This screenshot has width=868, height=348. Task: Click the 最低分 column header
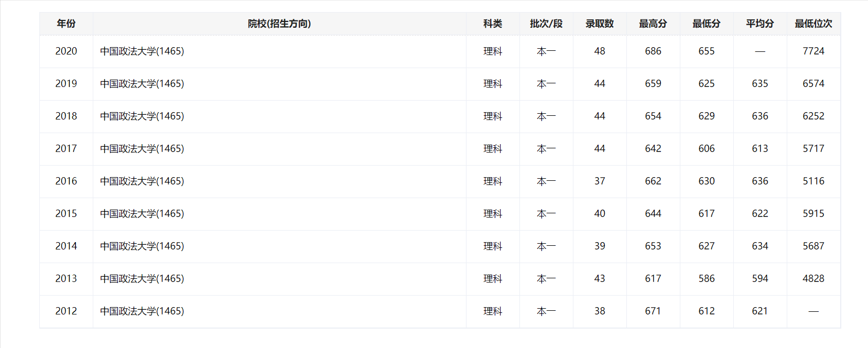pyautogui.click(x=707, y=24)
